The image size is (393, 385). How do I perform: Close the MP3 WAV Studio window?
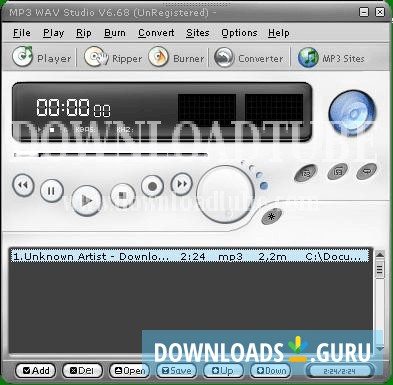pos(380,12)
